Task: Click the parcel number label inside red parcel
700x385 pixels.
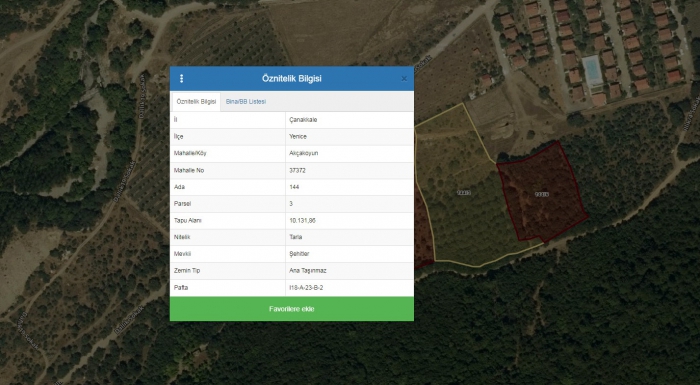Action: point(542,194)
